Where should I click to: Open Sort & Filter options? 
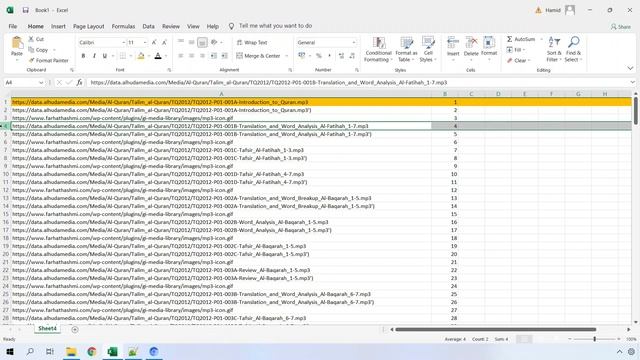click(554, 49)
